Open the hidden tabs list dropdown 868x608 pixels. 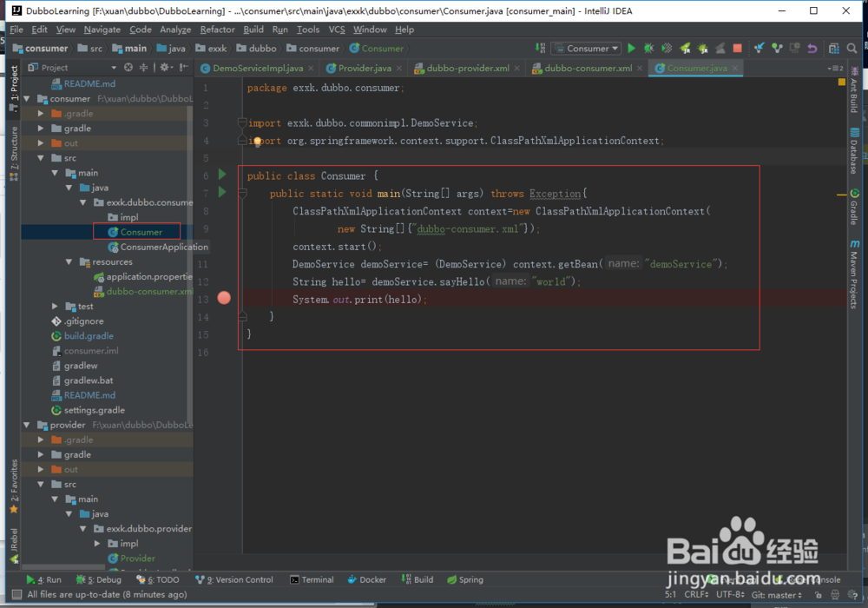pyautogui.click(x=835, y=68)
